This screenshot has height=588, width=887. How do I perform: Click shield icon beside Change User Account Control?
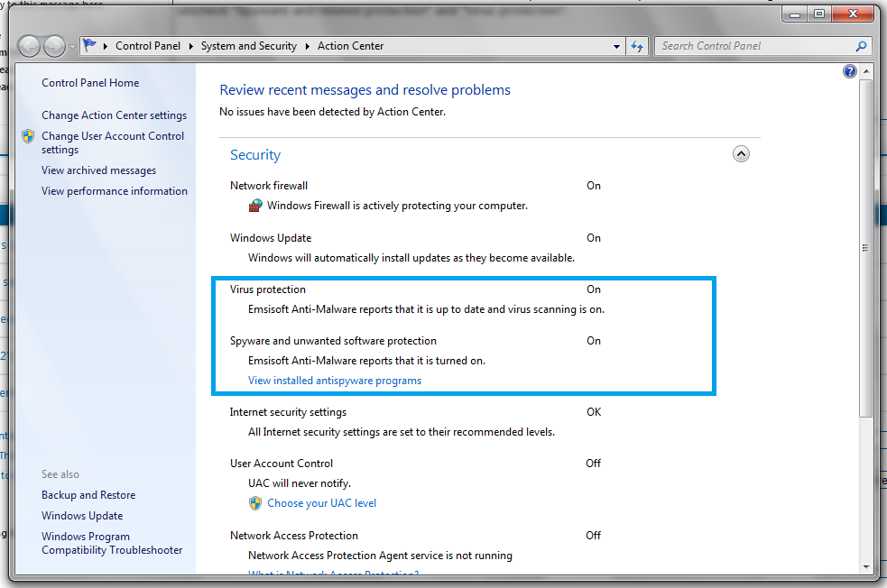[x=28, y=136]
